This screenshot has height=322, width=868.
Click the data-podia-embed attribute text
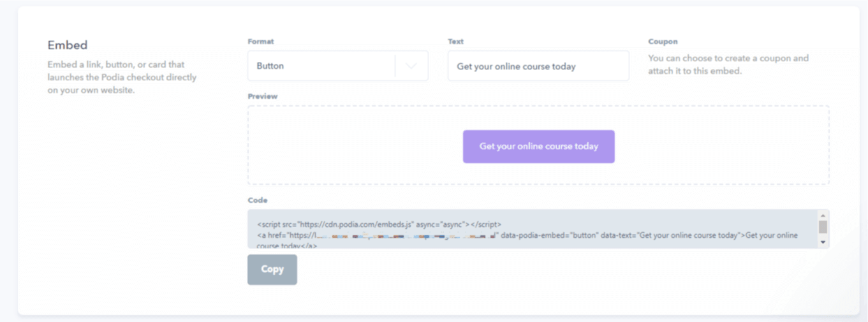click(549, 235)
